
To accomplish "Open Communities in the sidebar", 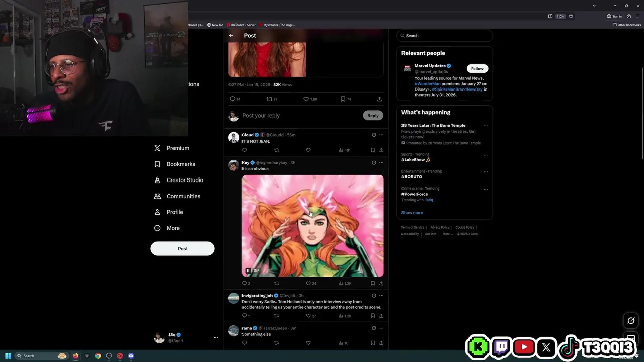I will 177,196.
